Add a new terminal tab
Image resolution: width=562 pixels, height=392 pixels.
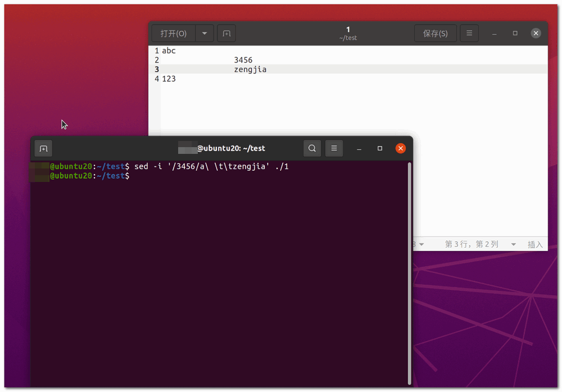coord(43,149)
